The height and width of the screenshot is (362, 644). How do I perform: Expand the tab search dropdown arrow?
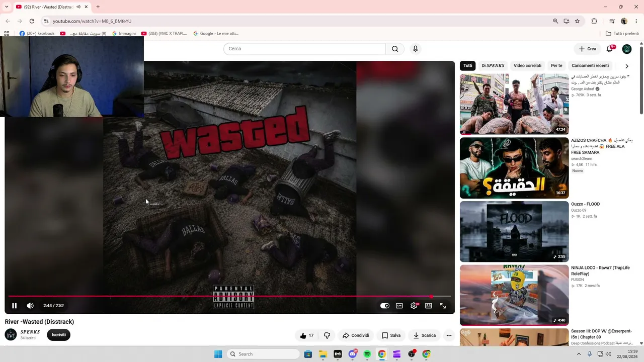point(7,7)
